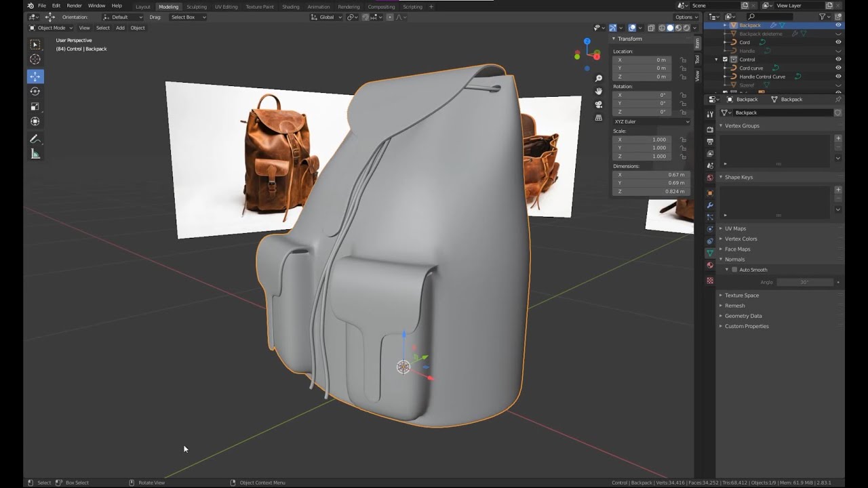Image resolution: width=868 pixels, height=488 pixels.
Task: Open Scene properties tab
Action: [710, 165]
